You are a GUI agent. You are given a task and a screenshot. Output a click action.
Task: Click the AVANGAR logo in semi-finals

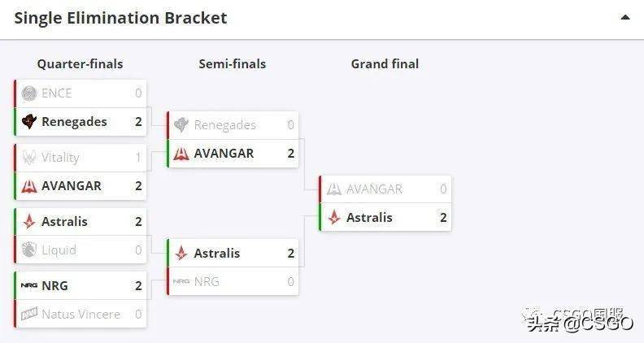181,154
